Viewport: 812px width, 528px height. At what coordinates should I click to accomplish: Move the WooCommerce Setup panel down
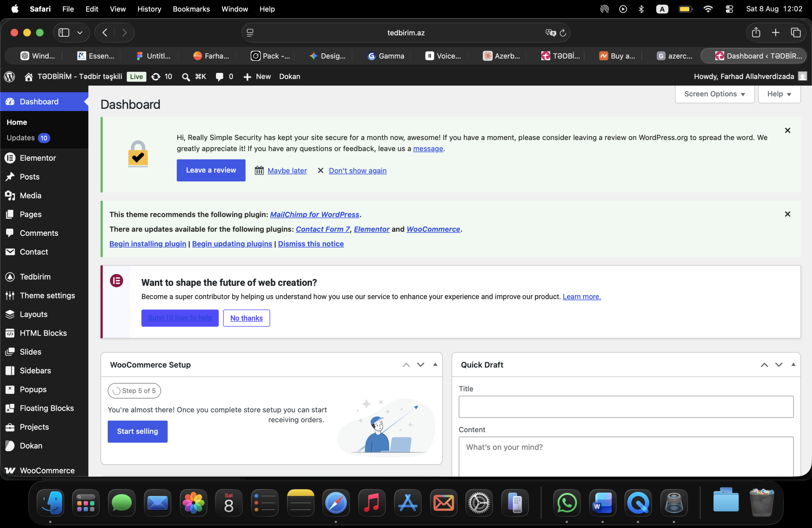tap(420, 365)
